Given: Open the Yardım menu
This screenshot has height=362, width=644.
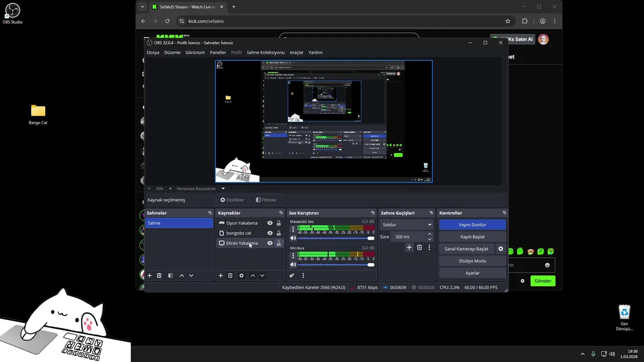Looking at the screenshot, I should (x=315, y=52).
